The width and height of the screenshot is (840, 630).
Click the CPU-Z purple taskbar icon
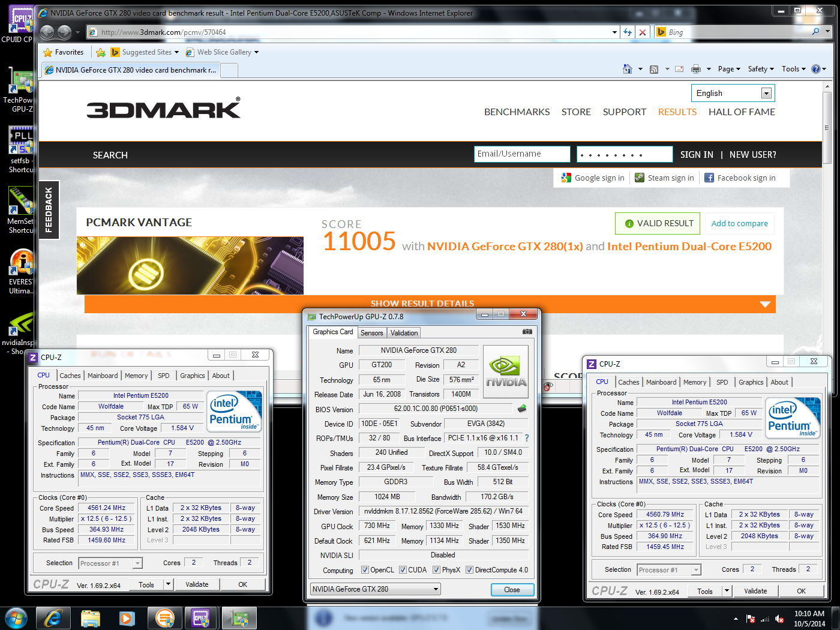click(202, 618)
